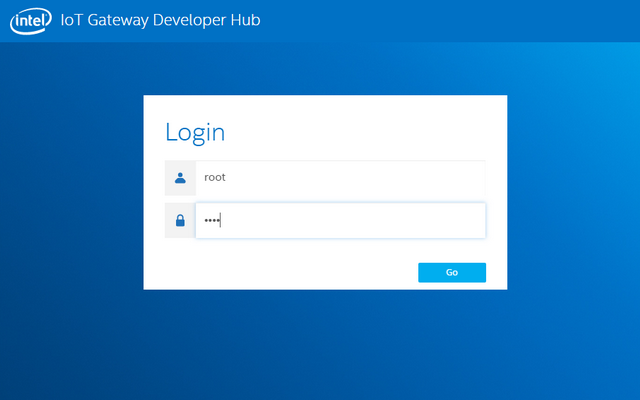
Task: Click the Login heading text
Action: tap(195, 133)
